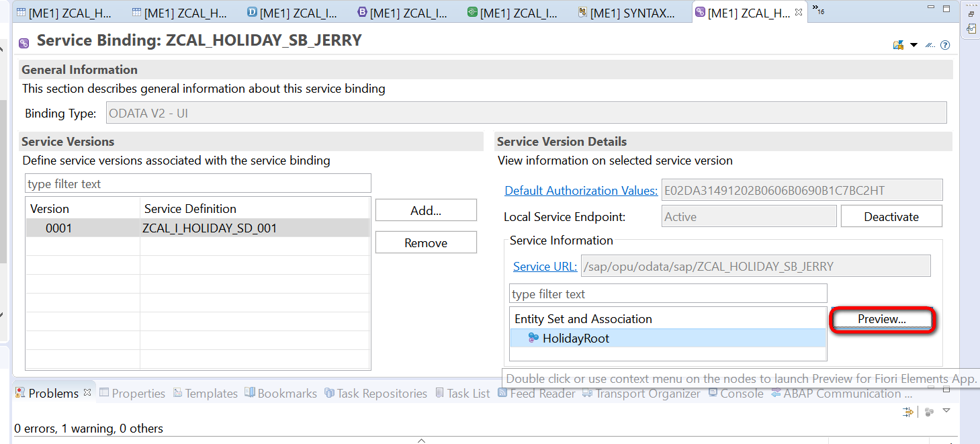Click the Deactivate button

click(891, 216)
